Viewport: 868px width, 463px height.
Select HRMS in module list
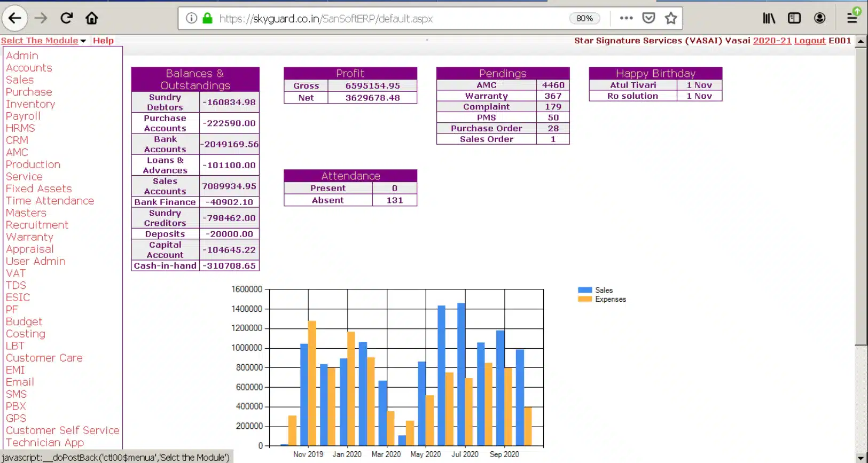(x=20, y=128)
